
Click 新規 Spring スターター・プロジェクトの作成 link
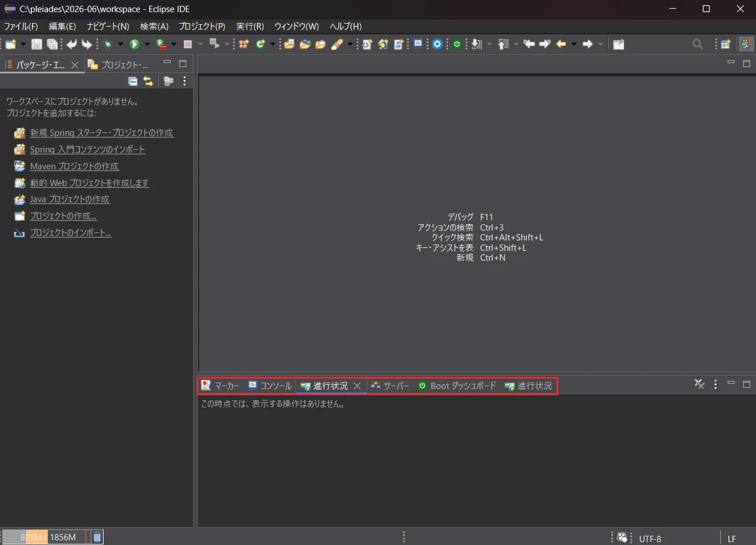tap(102, 133)
